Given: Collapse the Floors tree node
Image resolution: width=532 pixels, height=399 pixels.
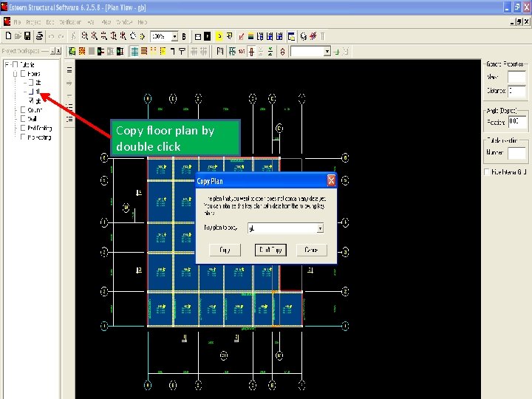Looking at the screenshot, I should click(x=15, y=74).
